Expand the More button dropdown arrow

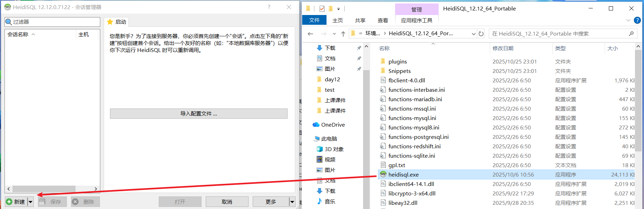pyautogui.click(x=292, y=202)
